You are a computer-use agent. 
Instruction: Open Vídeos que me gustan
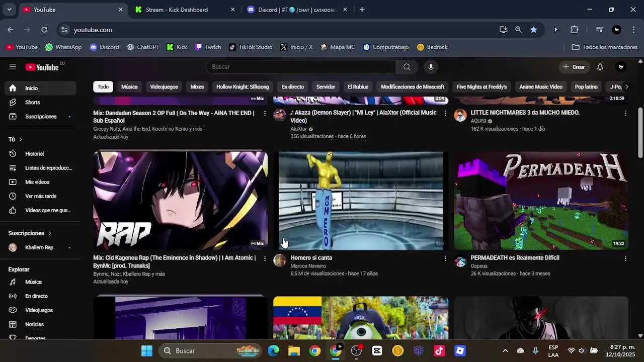point(40,210)
